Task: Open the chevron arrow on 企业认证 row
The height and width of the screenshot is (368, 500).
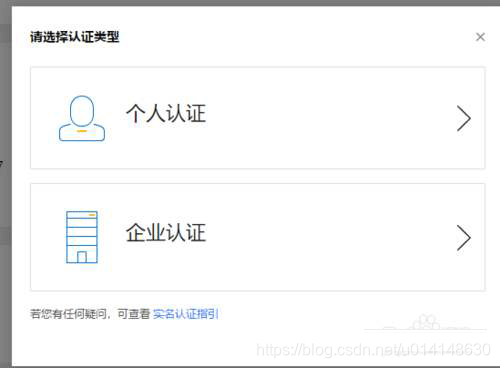Action: pyautogui.click(x=464, y=238)
